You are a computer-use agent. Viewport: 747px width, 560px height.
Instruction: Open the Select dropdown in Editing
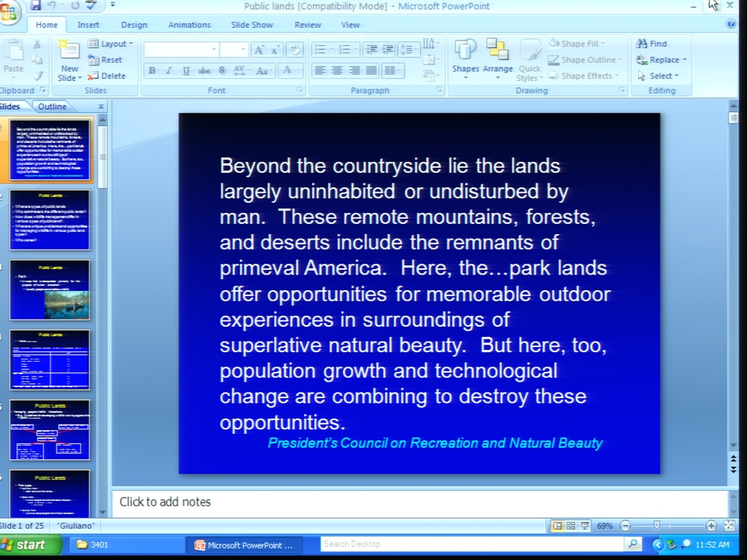point(658,75)
